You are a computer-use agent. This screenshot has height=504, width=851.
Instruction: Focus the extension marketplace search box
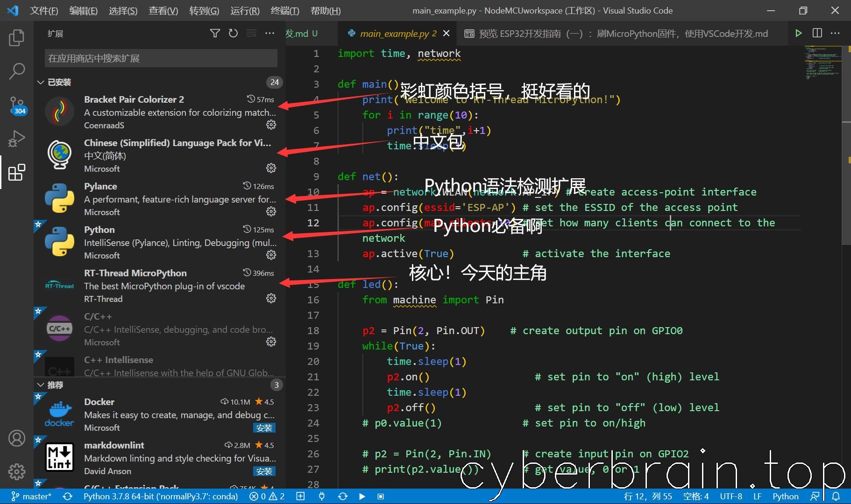tap(161, 58)
